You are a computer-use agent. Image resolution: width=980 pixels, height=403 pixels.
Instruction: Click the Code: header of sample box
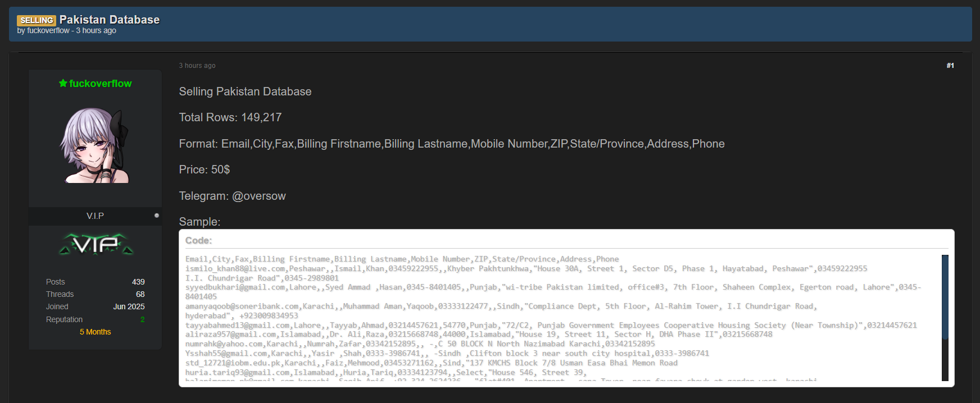tap(199, 240)
